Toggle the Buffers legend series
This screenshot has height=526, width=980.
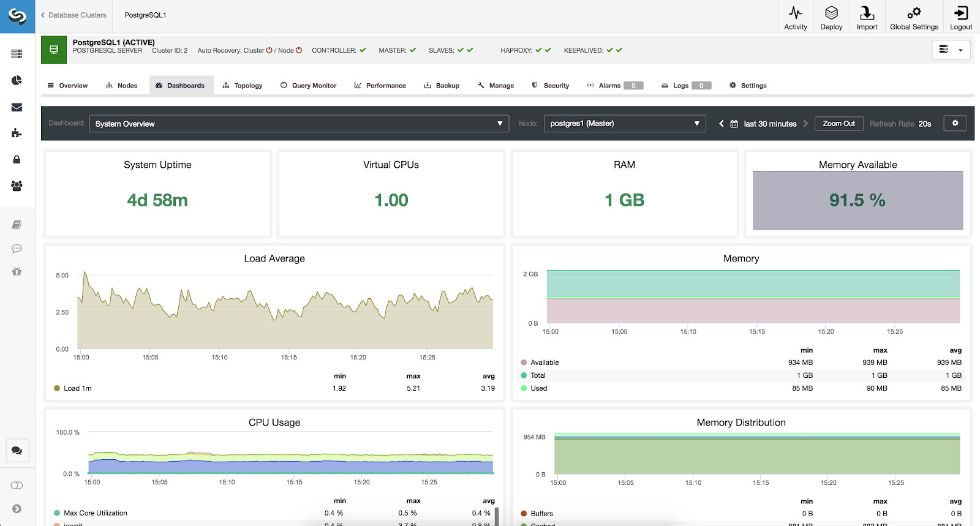point(537,514)
